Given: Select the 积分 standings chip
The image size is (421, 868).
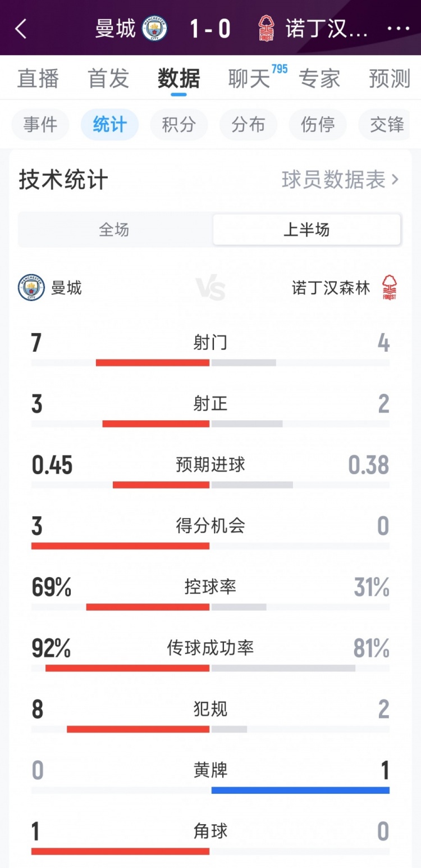Looking at the screenshot, I should pos(179,125).
